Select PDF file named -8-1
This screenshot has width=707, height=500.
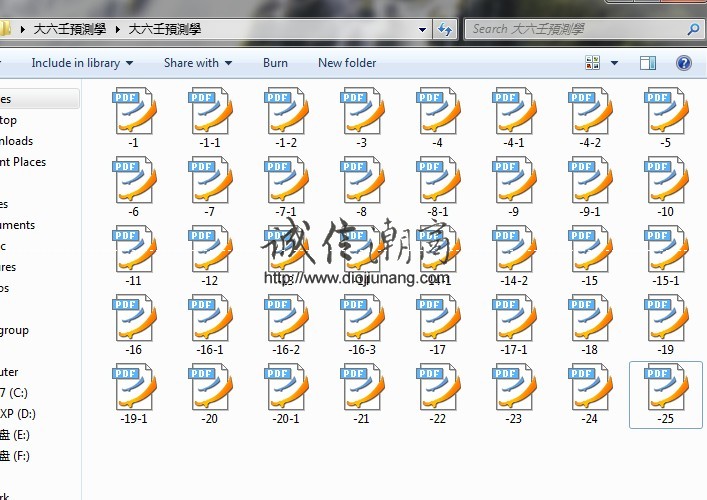click(x=438, y=187)
